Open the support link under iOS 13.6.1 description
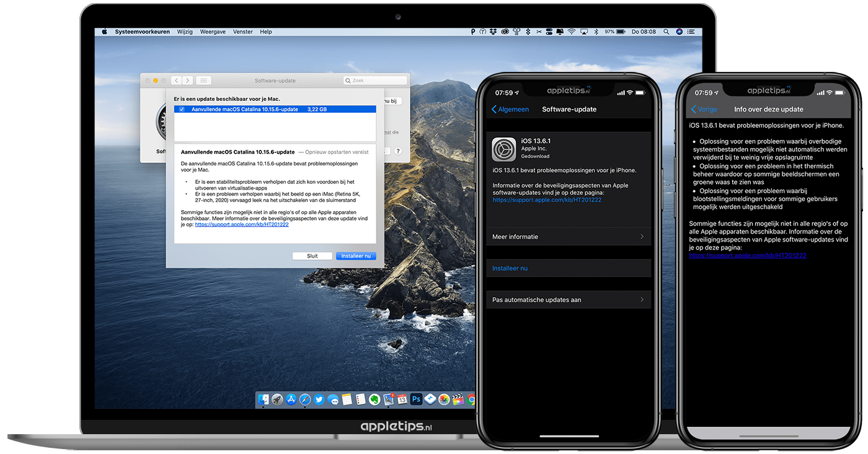Screen dimensions: 868x454 pyautogui.click(x=547, y=200)
